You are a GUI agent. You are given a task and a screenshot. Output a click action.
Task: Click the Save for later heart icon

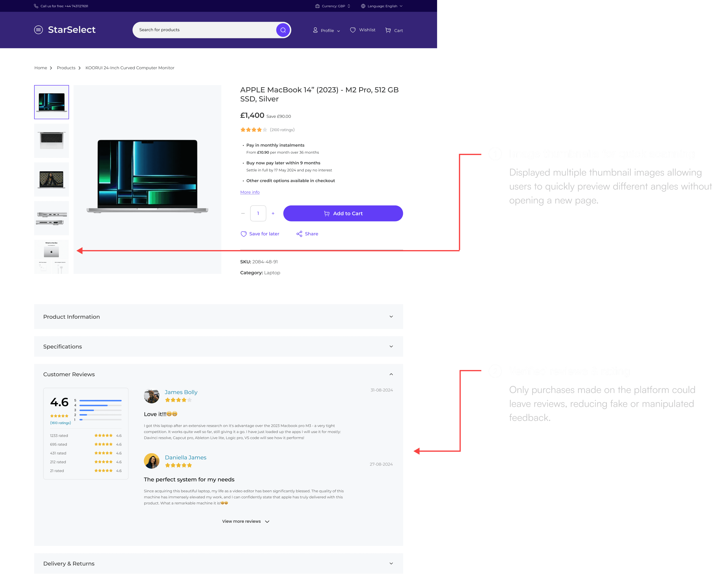click(x=243, y=234)
